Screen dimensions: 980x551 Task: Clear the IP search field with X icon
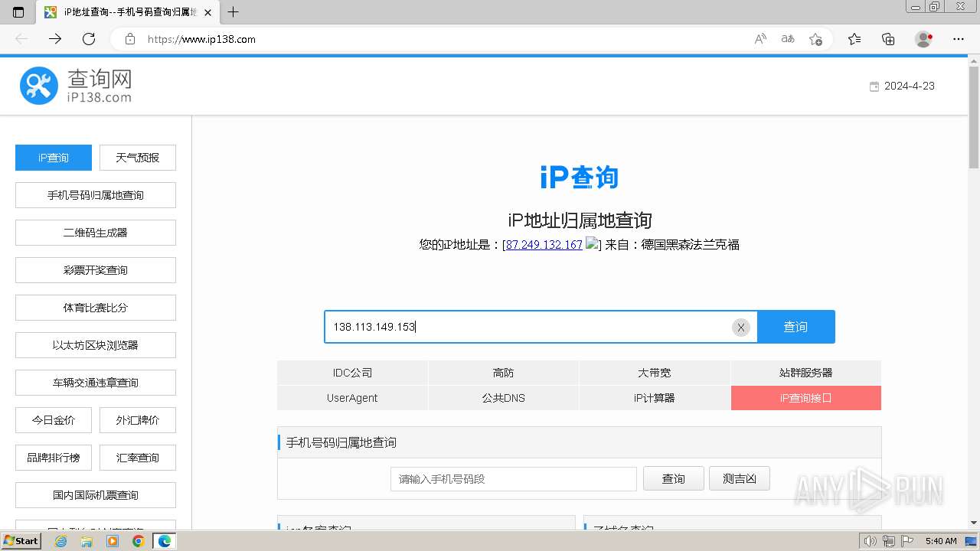point(740,328)
